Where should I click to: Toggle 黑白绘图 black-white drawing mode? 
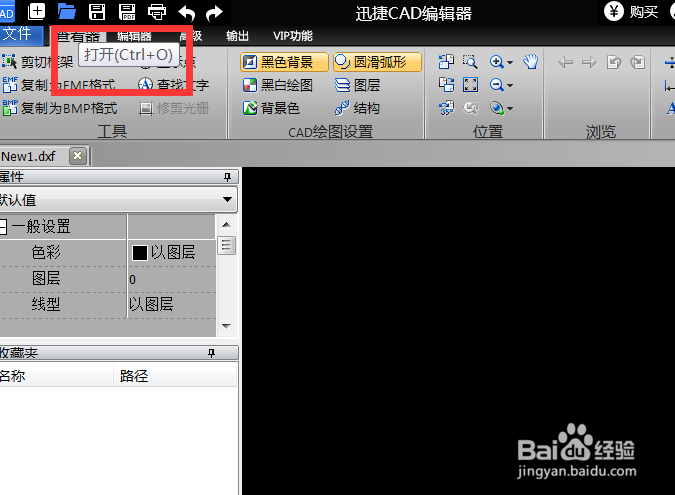[x=278, y=85]
